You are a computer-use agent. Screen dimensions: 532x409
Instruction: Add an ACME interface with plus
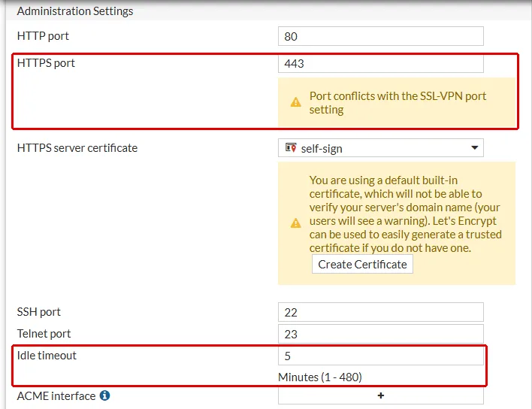point(381,395)
